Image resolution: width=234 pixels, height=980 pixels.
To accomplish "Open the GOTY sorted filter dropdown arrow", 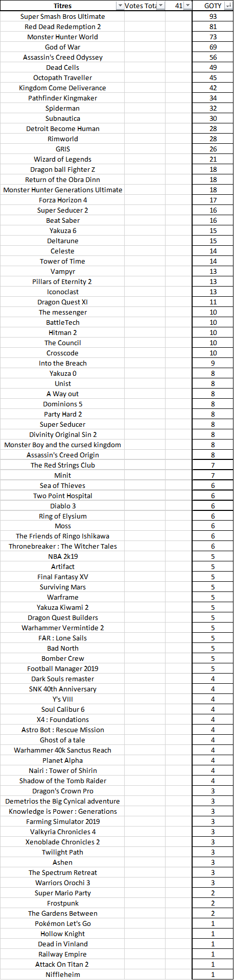I will pos(228,6).
